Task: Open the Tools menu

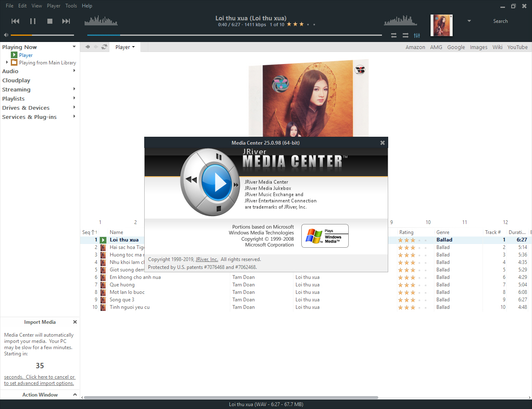Action: click(x=71, y=6)
